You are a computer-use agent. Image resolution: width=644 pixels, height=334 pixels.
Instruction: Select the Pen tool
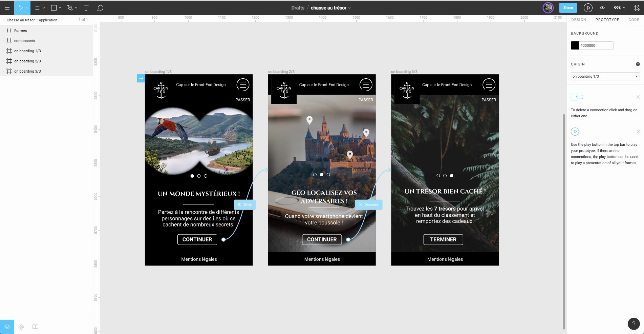pos(70,7)
